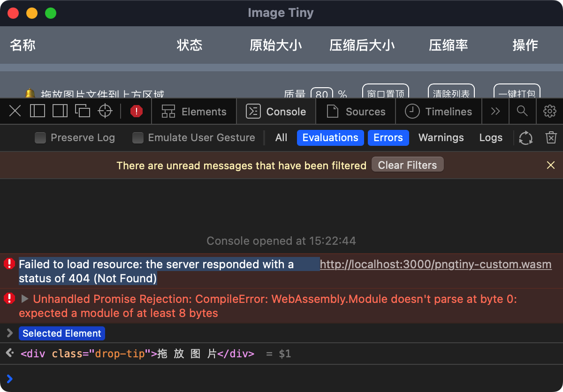The height and width of the screenshot is (392, 563).
Task: Click the Selected Element badge
Action: tap(62, 333)
